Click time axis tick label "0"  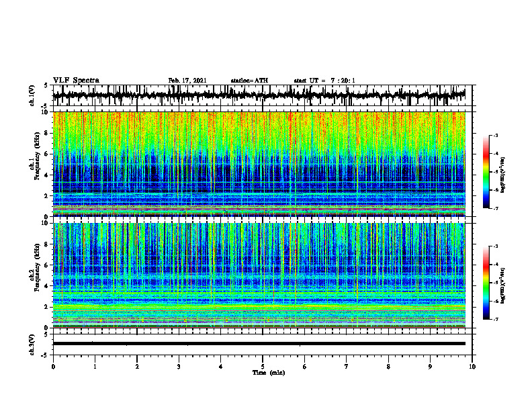tap(53, 367)
